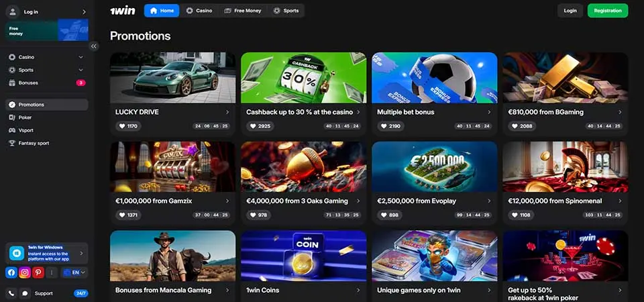Viewport: 644px width, 302px height.
Task: Open the EN language dropdown
Action: 74,272
